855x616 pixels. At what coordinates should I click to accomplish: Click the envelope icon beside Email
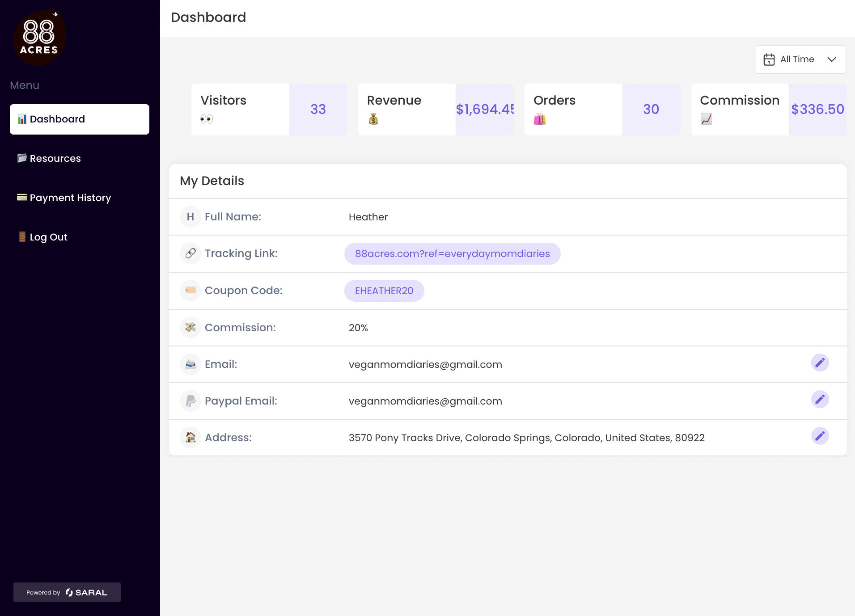tap(190, 364)
